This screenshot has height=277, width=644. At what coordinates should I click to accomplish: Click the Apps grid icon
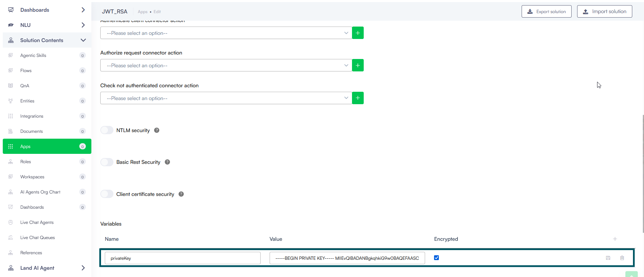click(x=11, y=146)
